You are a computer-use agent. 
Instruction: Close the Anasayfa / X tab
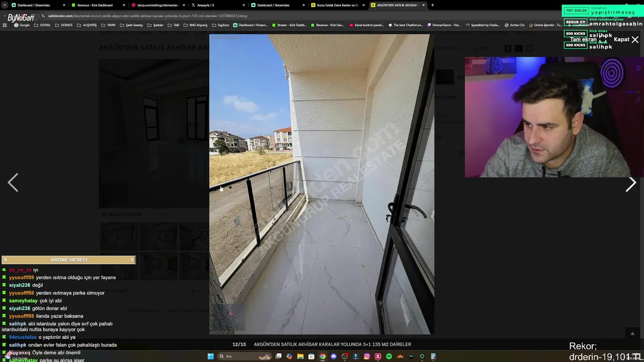point(244,5)
